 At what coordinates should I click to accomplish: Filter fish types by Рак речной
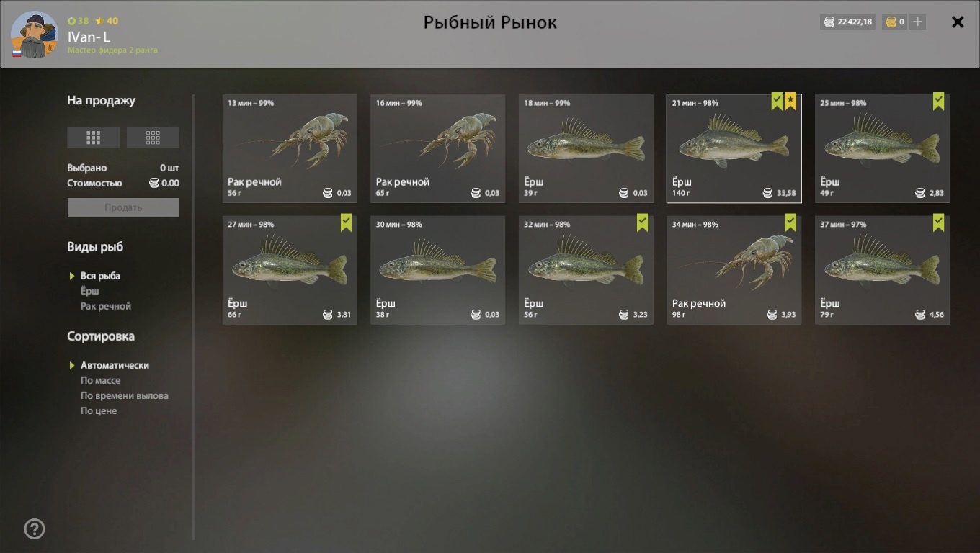(106, 306)
